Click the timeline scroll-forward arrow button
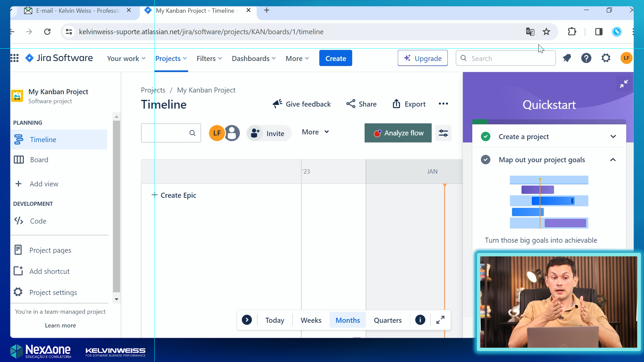 (x=247, y=320)
